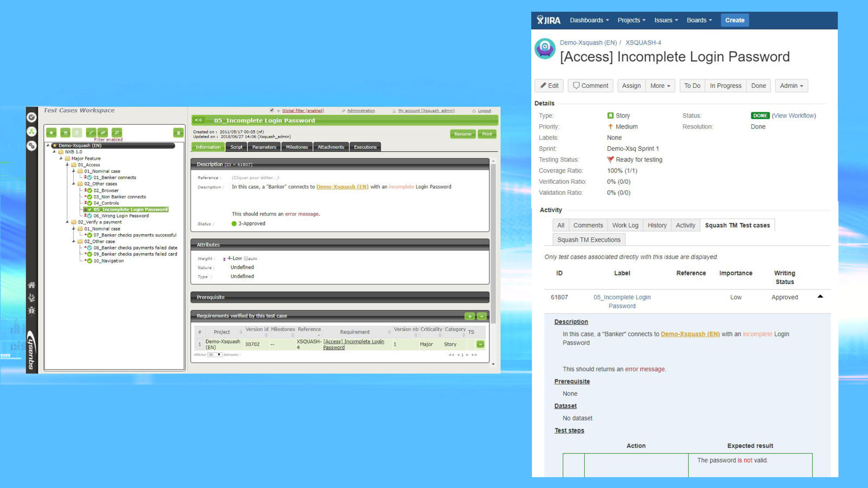Open the Comments tab in JIRA Activity
The image size is (868, 488).
pos(588,226)
